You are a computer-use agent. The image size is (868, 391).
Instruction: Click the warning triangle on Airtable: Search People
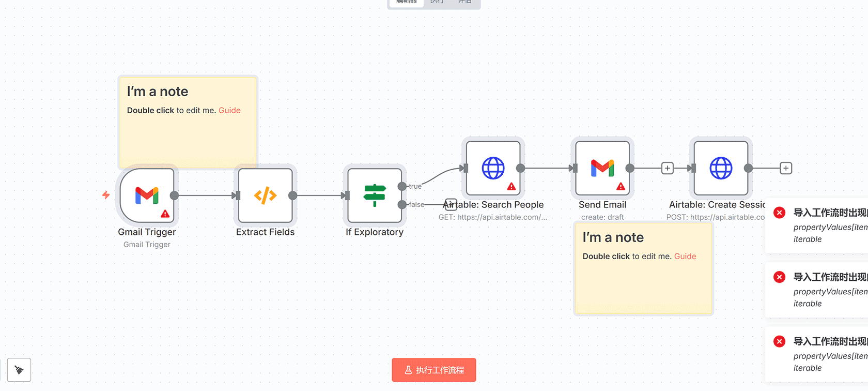(511, 186)
